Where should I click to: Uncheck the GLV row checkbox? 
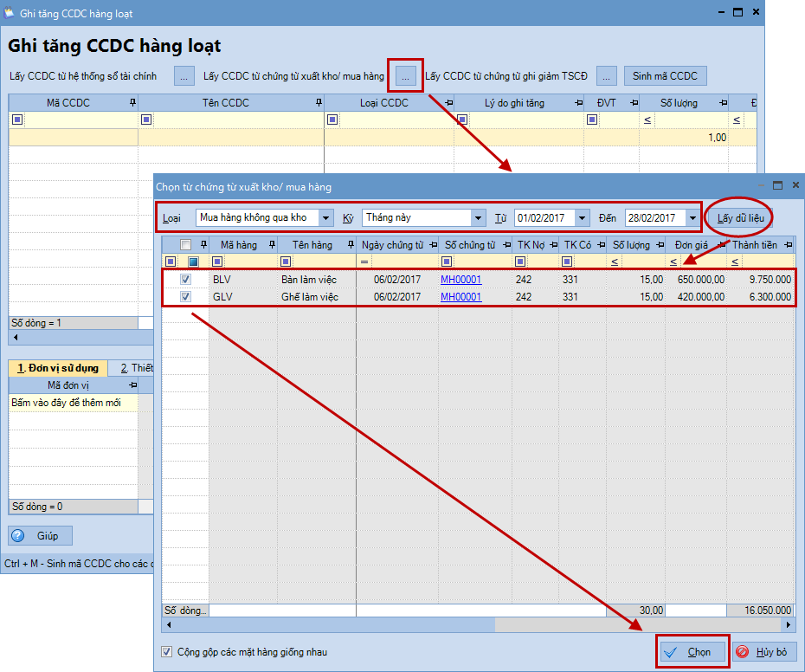point(185,297)
